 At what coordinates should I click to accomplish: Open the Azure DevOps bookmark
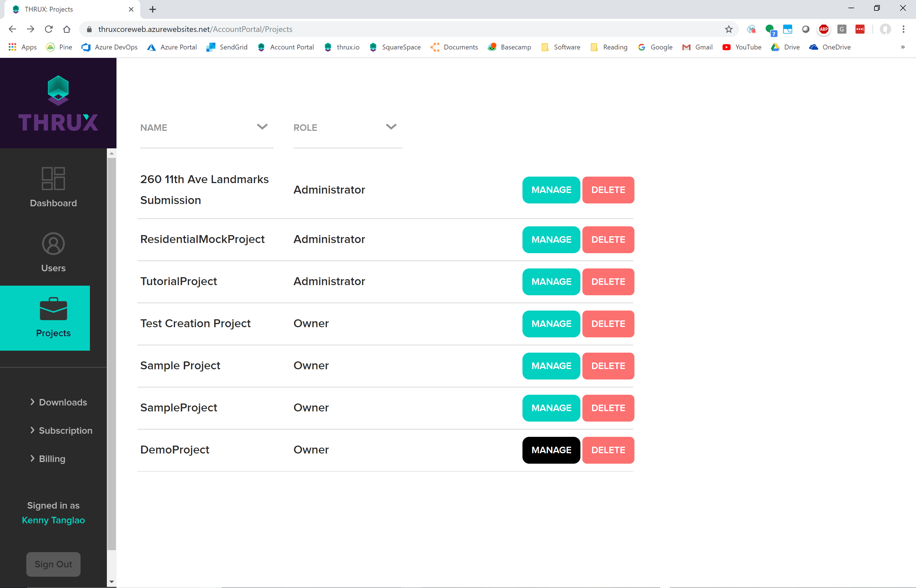pos(110,47)
